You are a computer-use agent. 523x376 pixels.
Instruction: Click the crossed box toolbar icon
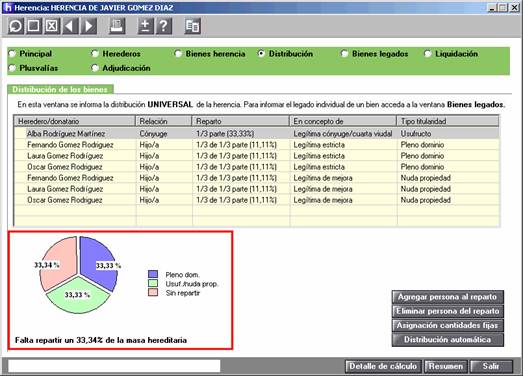tap(52, 26)
